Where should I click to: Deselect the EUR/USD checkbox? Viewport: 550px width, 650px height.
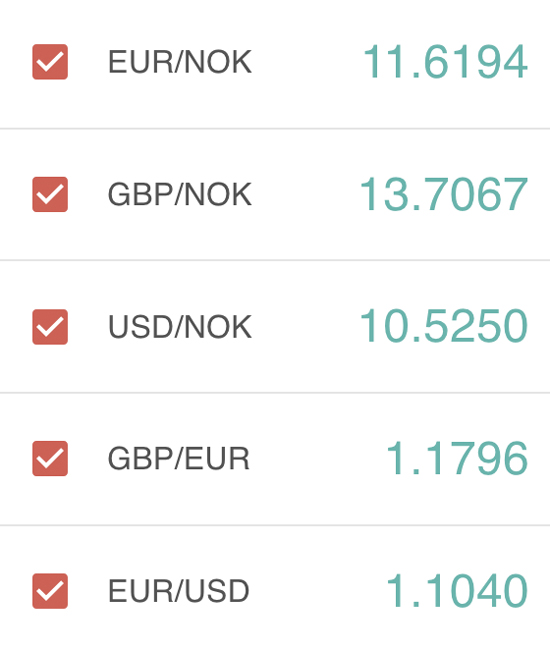pyautogui.click(x=50, y=591)
